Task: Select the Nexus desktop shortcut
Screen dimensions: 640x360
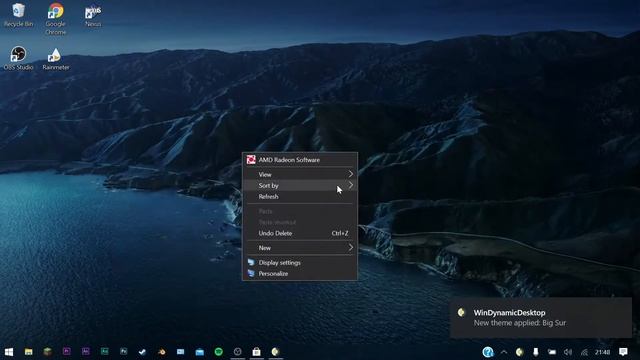Action: tap(93, 16)
